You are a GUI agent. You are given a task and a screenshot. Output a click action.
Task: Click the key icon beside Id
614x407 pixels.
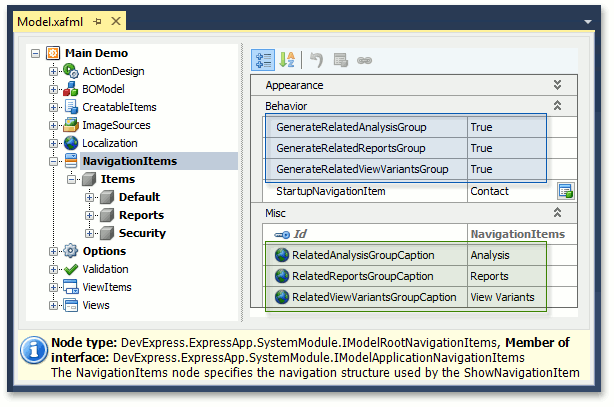(282, 235)
